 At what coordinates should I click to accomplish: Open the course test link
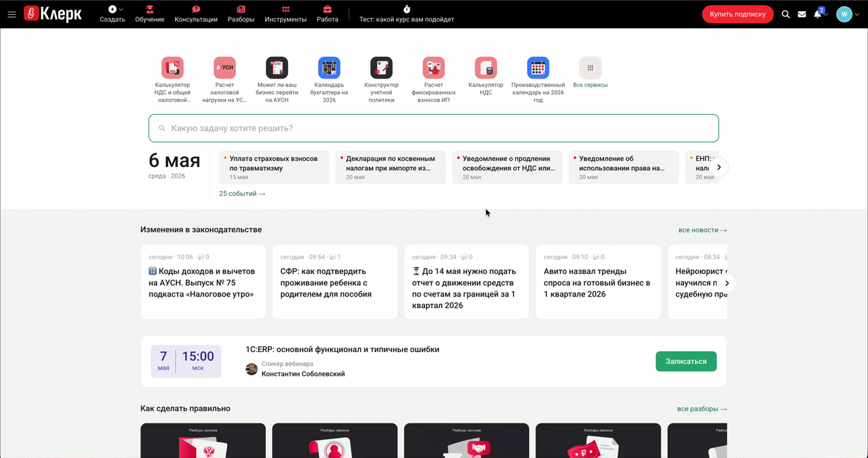407,14
